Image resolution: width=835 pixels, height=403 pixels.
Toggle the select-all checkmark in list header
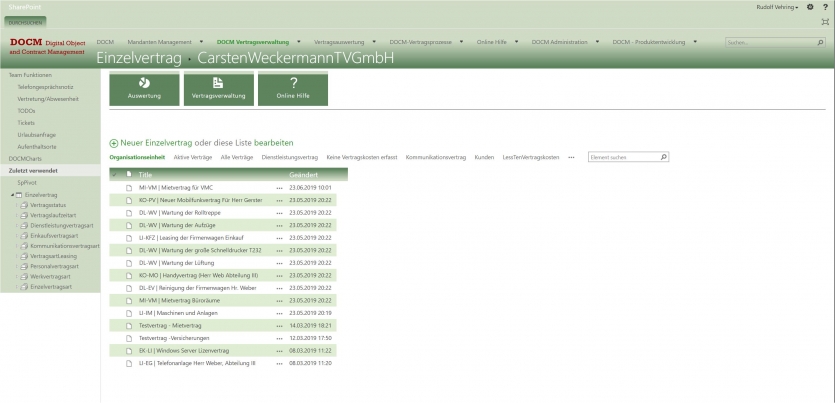(114, 175)
